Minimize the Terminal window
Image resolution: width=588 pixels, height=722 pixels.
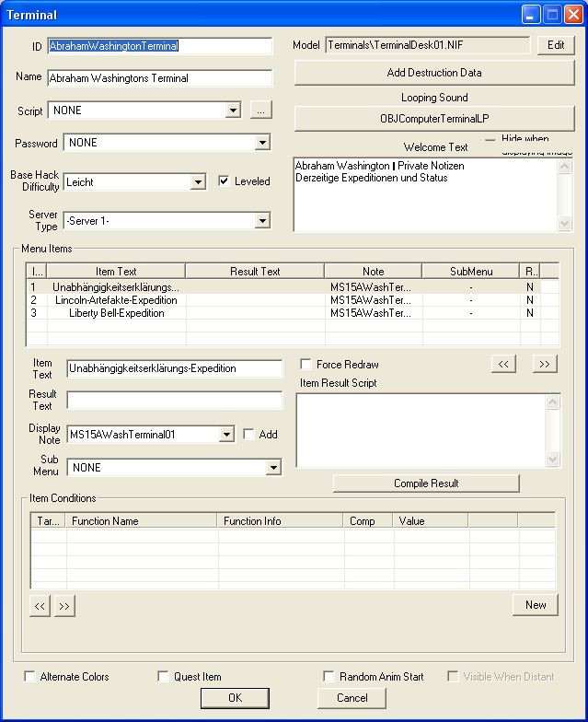pos(531,15)
